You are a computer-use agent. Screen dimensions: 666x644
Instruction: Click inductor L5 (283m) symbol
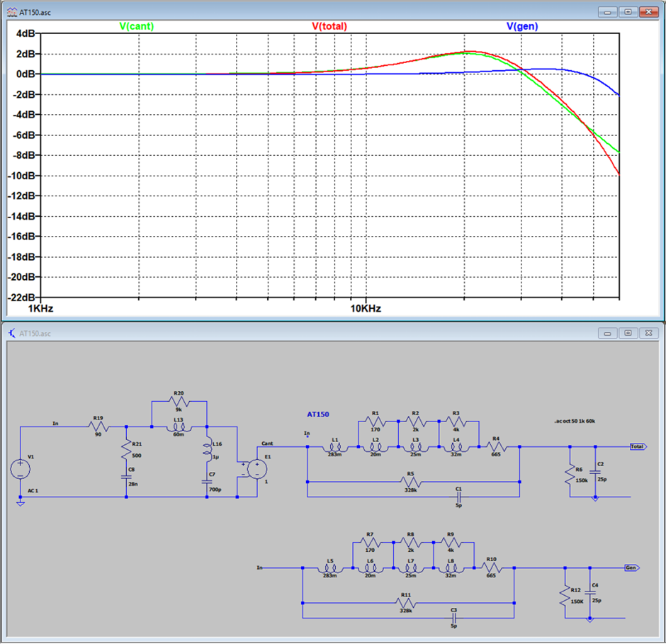pos(330,568)
